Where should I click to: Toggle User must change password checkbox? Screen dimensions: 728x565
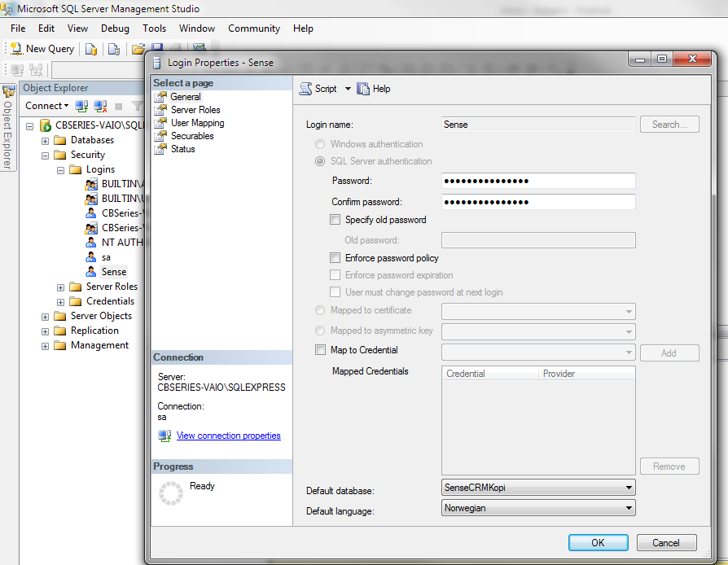click(335, 292)
